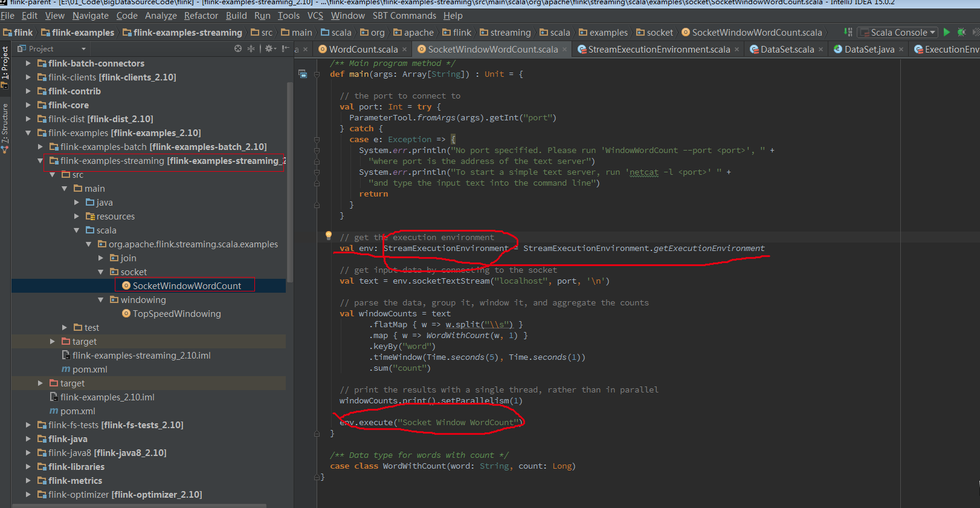
Task: Click getExecutionEnvironment in the code
Action: coord(709,248)
